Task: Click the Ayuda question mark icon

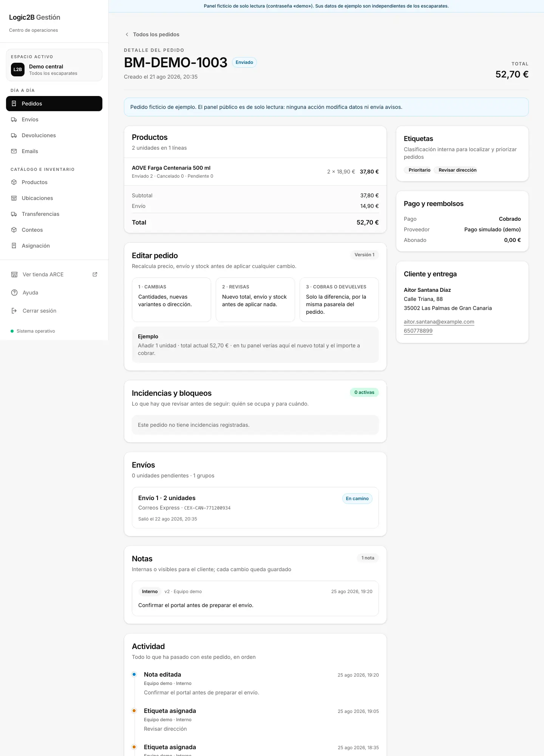Action: coord(14,293)
